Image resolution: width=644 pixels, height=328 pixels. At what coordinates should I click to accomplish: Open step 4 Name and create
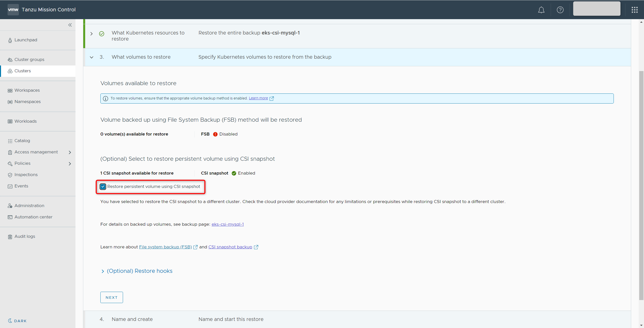[x=132, y=319]
